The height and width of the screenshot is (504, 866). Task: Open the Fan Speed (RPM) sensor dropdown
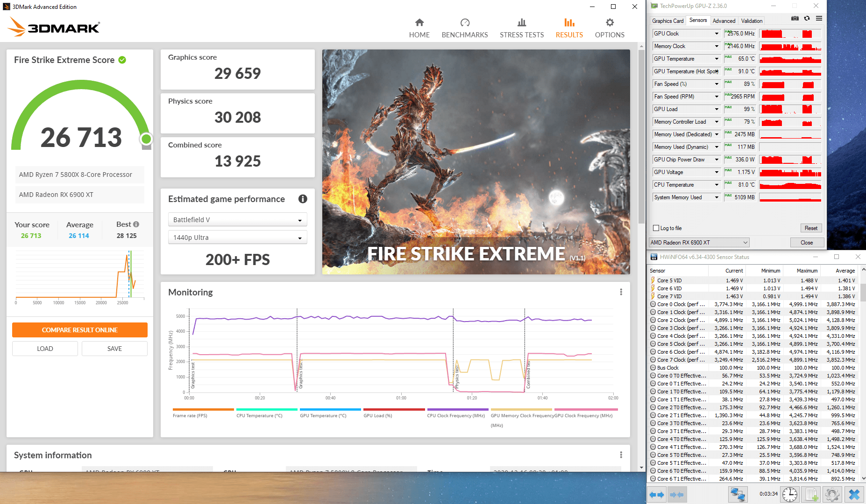tap(717, 97)
